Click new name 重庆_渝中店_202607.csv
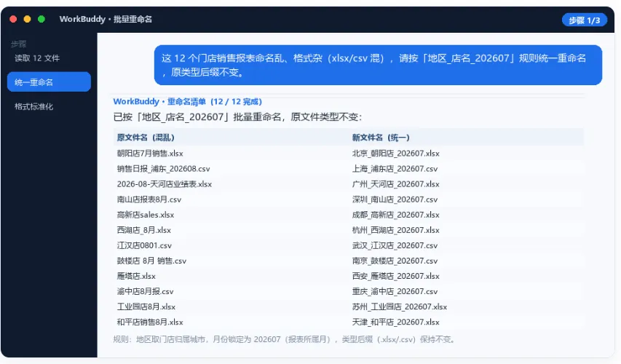The image size is (621, 364). coord(395,291)
